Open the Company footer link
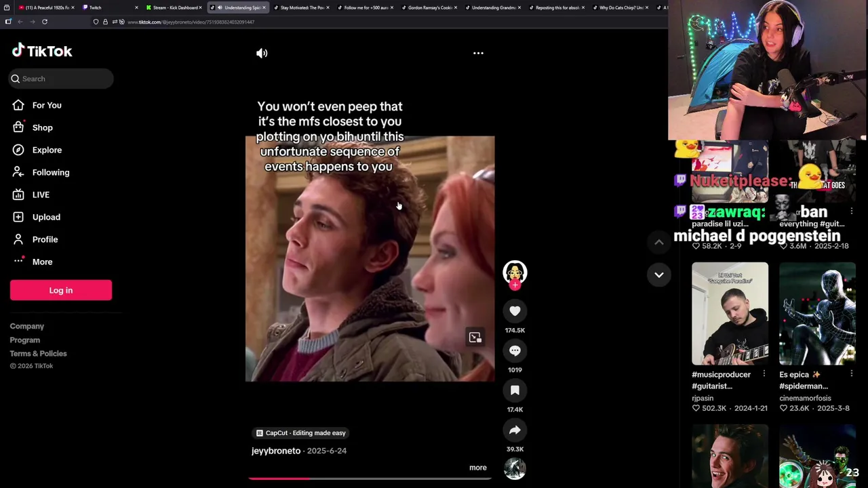 click(x=27, y=326)
